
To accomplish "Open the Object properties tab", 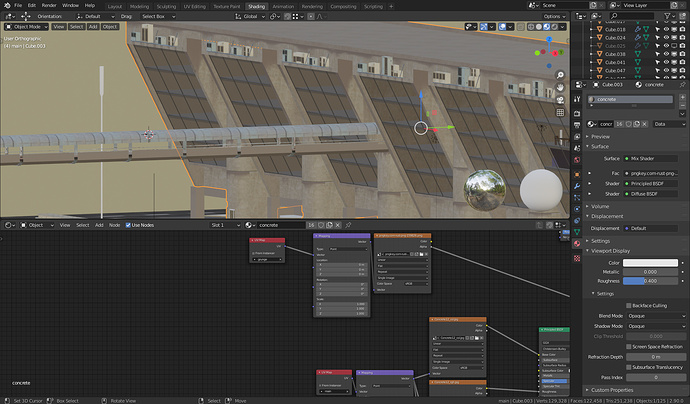I will [577, 175].
